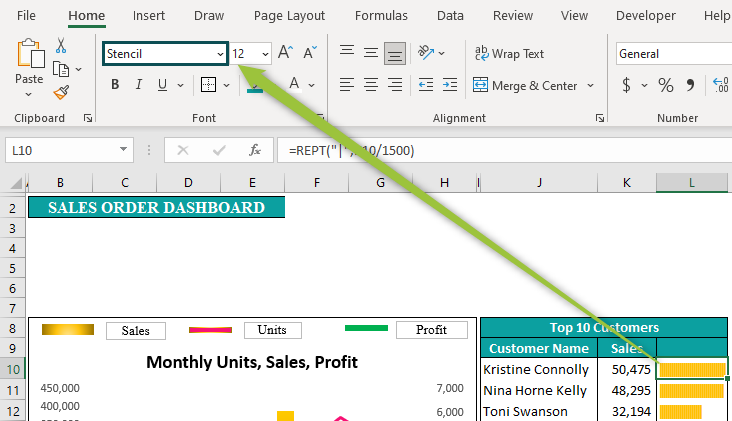This screenshot has height=421, width=732.
Task: Set Top Align for cell text
Action: 346,50
